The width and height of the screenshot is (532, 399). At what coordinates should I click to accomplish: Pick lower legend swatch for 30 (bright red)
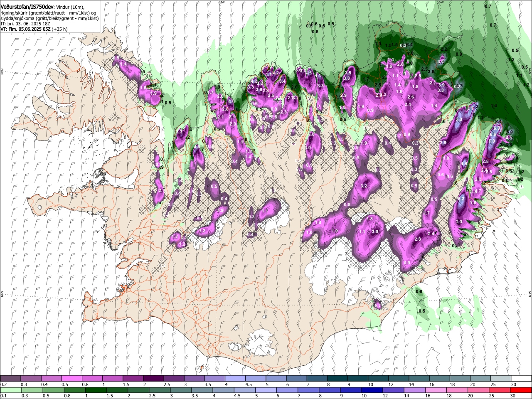pos(521,390)
